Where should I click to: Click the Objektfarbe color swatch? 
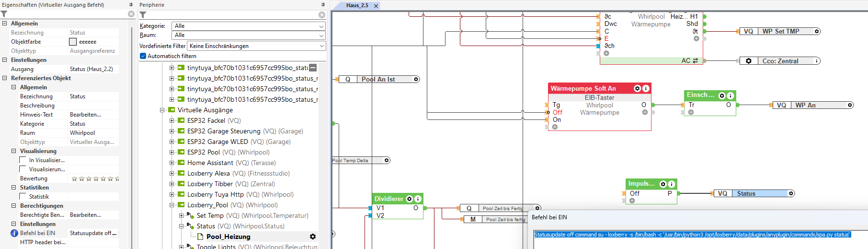73,42
